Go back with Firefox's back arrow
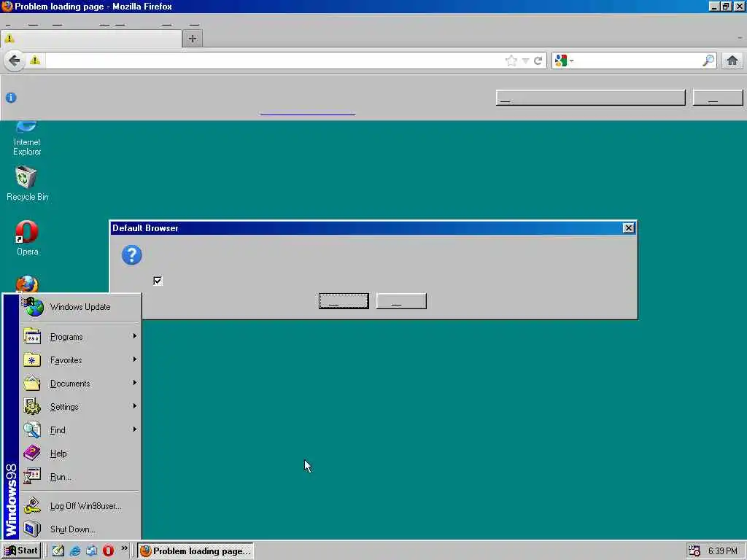Viewport: 747px width, 560px height. pos(15,61)
